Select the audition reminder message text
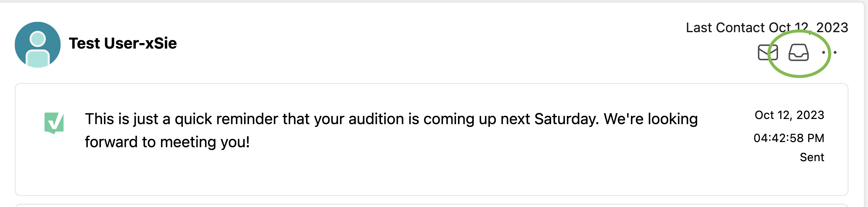Image resolution: width=868 pixels, height=207 pixels. coord(391,130)
